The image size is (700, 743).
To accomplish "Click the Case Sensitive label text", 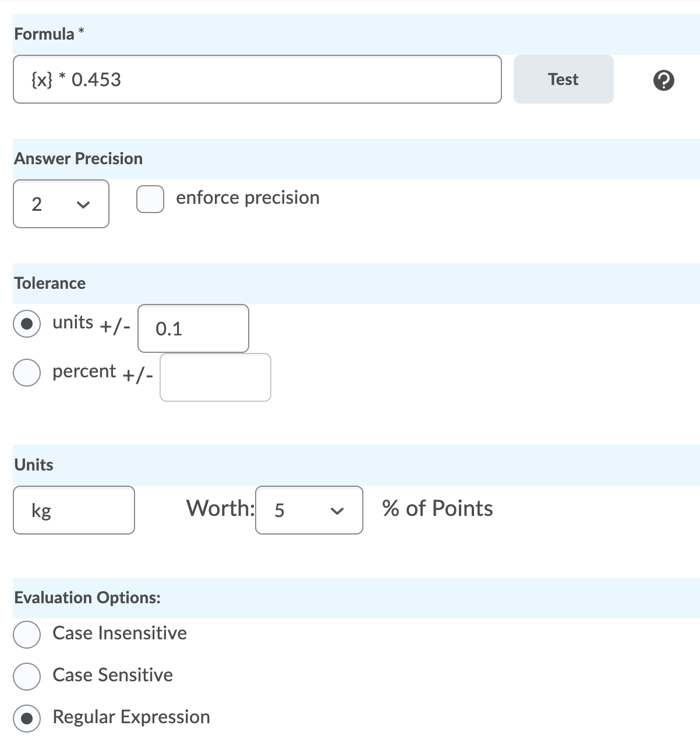I will (x=112, y=675).
